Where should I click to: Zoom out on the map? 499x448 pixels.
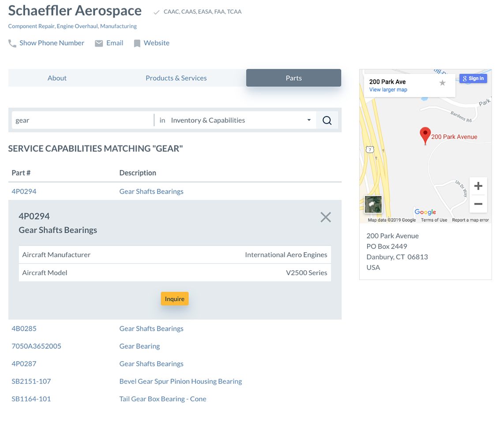[x=478, y=204]
